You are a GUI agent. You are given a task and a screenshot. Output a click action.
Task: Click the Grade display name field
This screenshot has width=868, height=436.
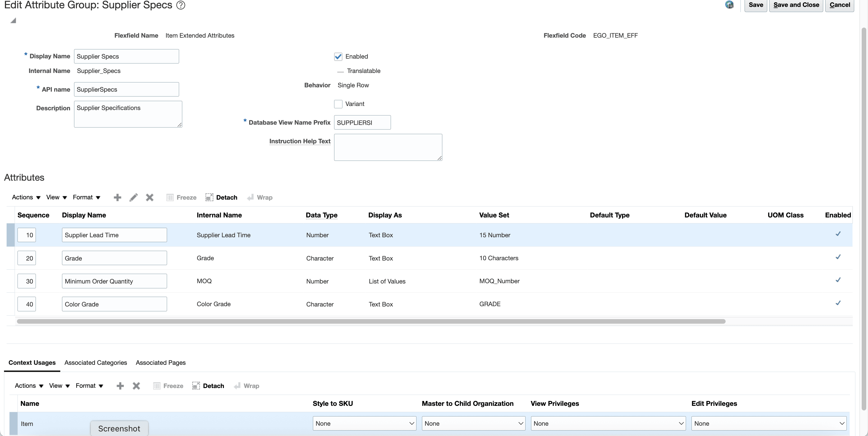(115, 258)
